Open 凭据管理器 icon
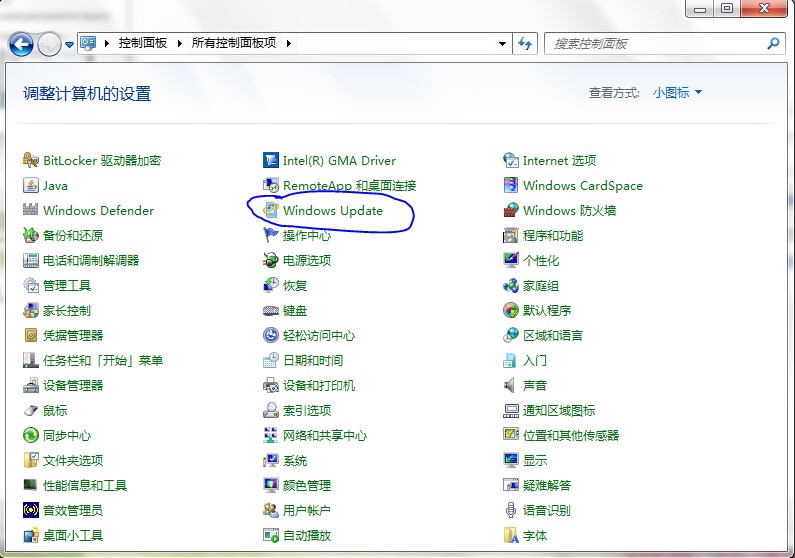The width and height of the screenshot is (795, 558). (x=30, y=335)
